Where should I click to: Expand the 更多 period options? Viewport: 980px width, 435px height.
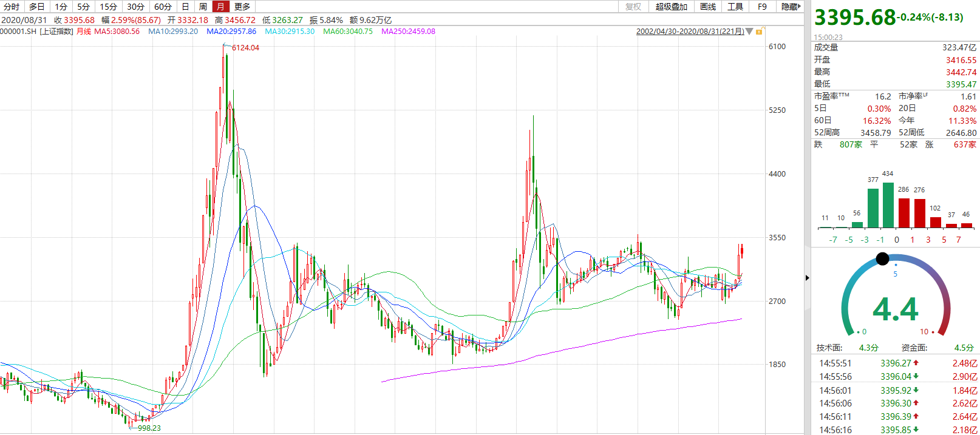242,7
